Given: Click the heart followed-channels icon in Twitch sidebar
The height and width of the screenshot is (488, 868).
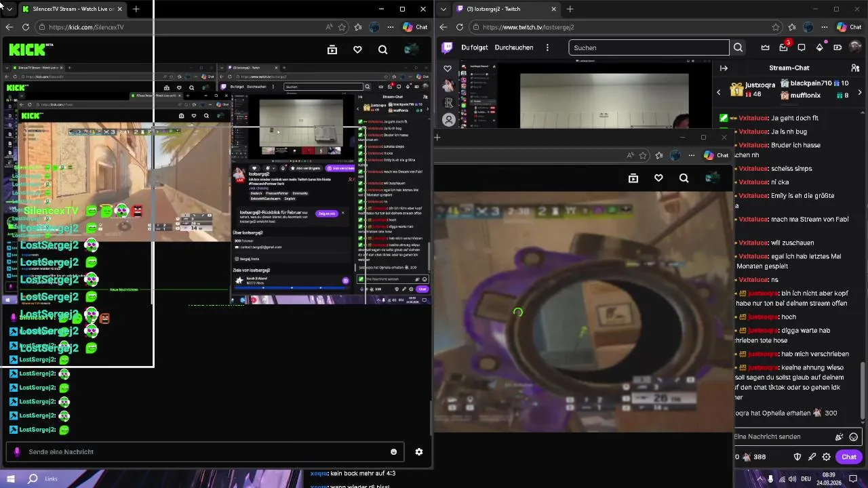Looking at the screenshot, I should 448,68.
